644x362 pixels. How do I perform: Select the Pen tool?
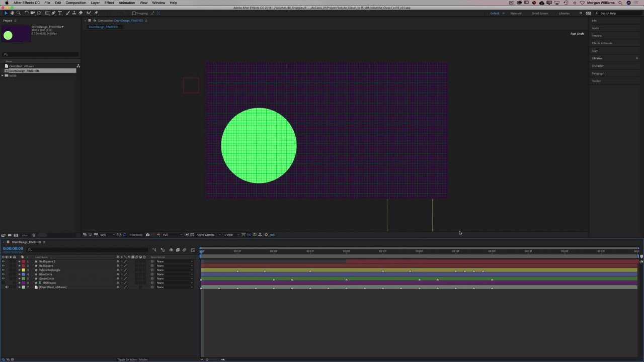(53, 13)
